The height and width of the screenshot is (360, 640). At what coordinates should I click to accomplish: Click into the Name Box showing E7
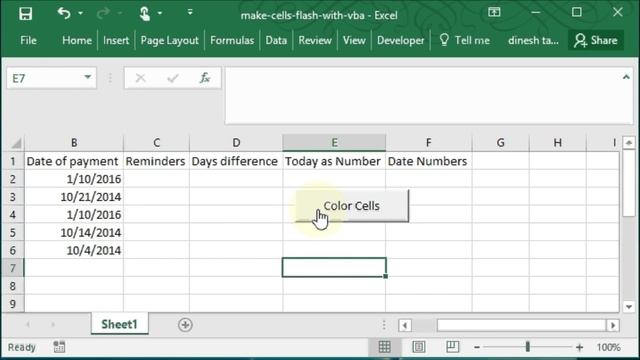(x=45, y=78)
